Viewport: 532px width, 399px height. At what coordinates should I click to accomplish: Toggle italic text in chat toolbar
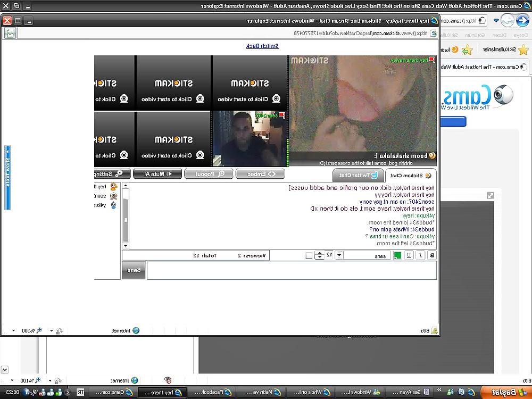(421, 255)
